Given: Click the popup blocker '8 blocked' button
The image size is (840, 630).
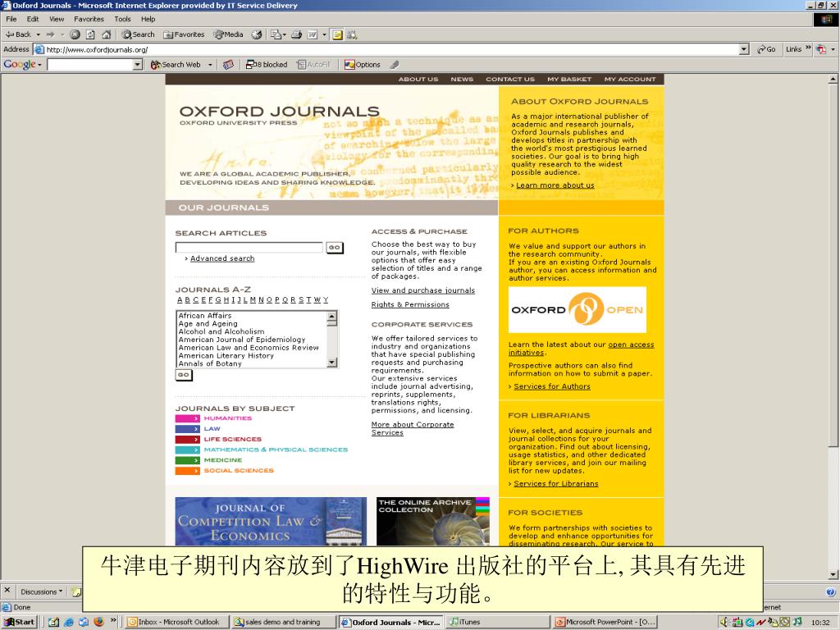Looking at the screenshot, I should point(267,64).
